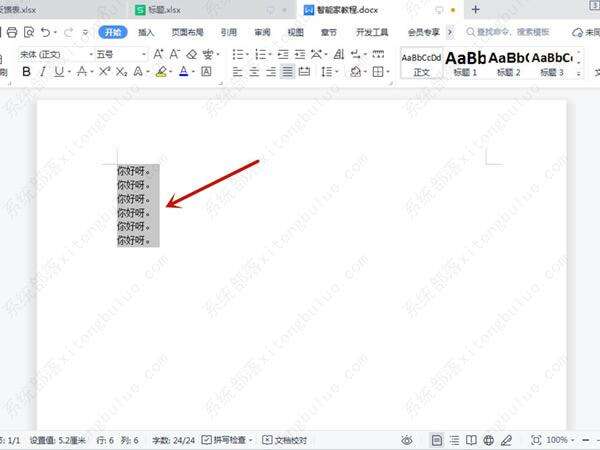600x450 pixels.
Task: Apply the 标题 1 style
Action: click(465, 63)
